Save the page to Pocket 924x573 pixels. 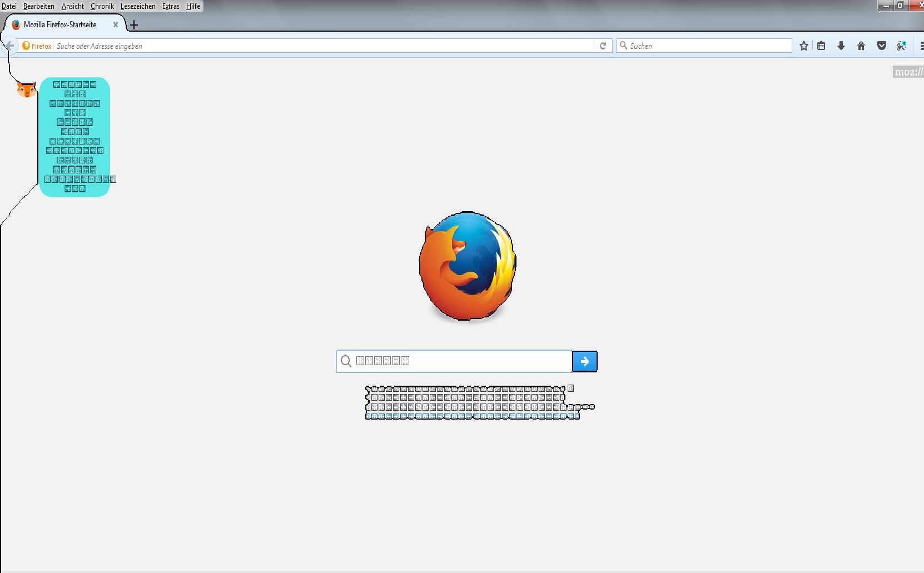coord(882,46)
